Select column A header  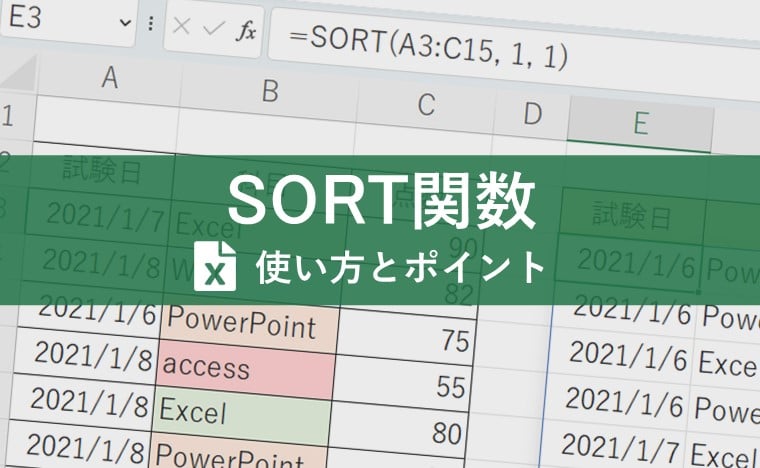(109, 79)
